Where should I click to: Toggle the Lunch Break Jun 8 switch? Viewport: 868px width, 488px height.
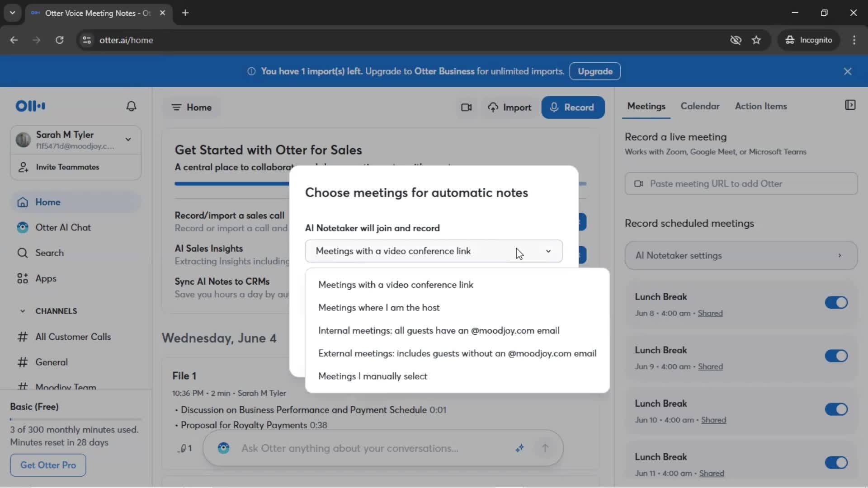[x=836, y=302]
